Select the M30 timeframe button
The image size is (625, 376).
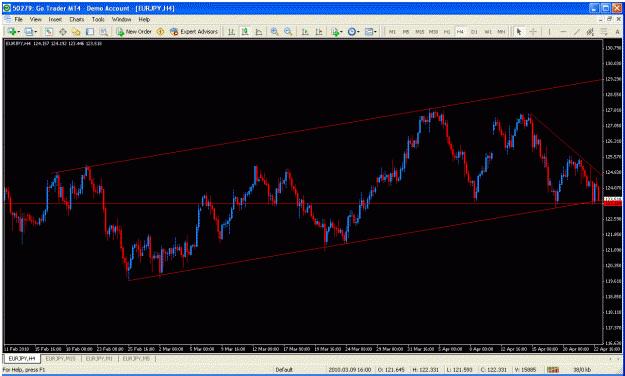tap(433, 32)
